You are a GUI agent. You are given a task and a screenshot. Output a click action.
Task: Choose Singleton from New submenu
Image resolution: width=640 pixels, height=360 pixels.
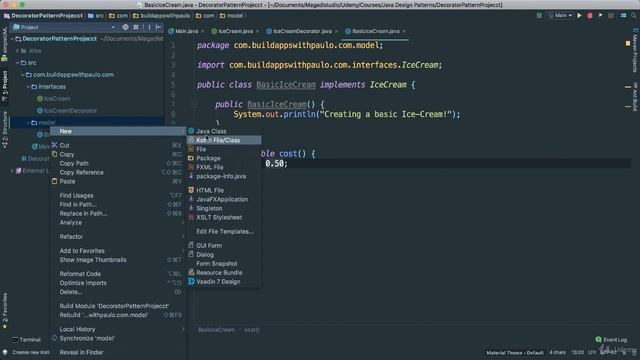tap(224, 208)
